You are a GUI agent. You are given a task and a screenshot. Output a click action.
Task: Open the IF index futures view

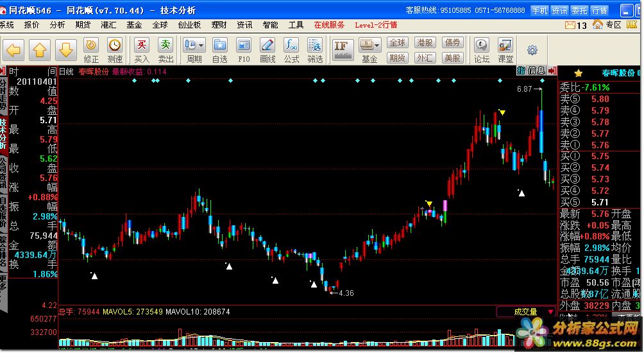click(x=343, y=49)
